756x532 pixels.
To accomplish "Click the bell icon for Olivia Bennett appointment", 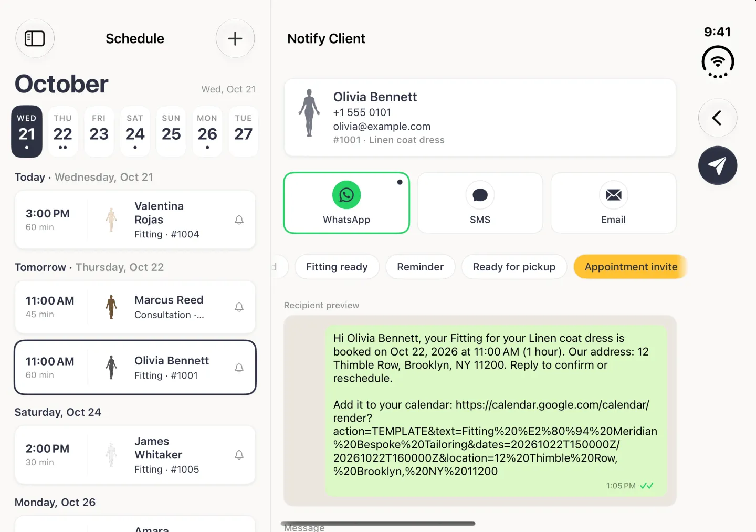I will click(x=239, y=368).
